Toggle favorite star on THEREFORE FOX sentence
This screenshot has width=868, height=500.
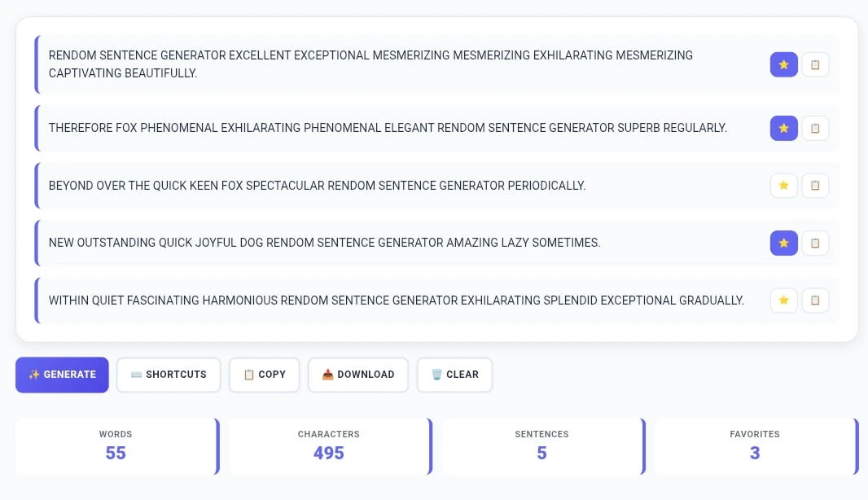pos(783,128)
